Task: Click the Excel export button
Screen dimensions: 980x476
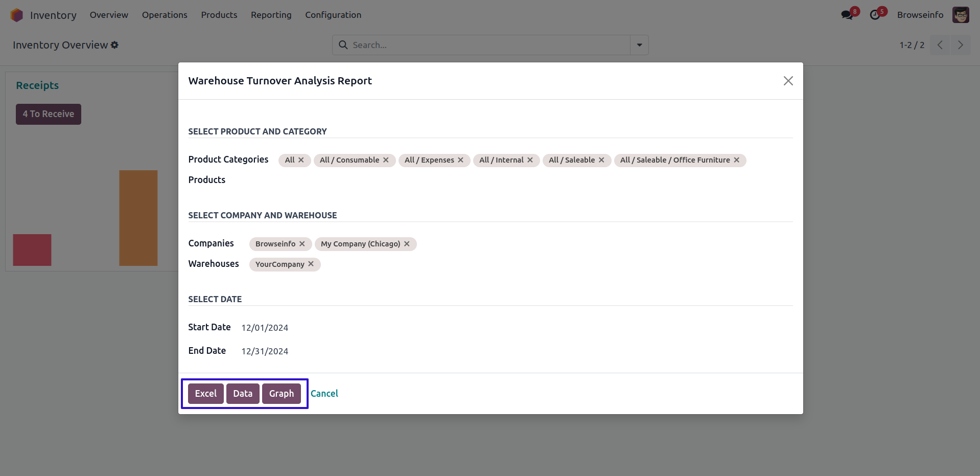Action: [x=205, y=394]
